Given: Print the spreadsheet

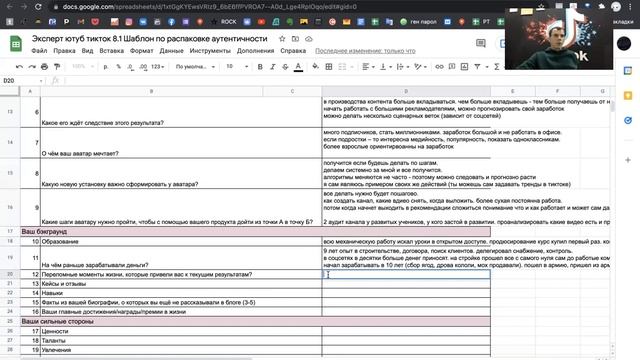Looking at the screenshot, I should [x=44, y=67].
